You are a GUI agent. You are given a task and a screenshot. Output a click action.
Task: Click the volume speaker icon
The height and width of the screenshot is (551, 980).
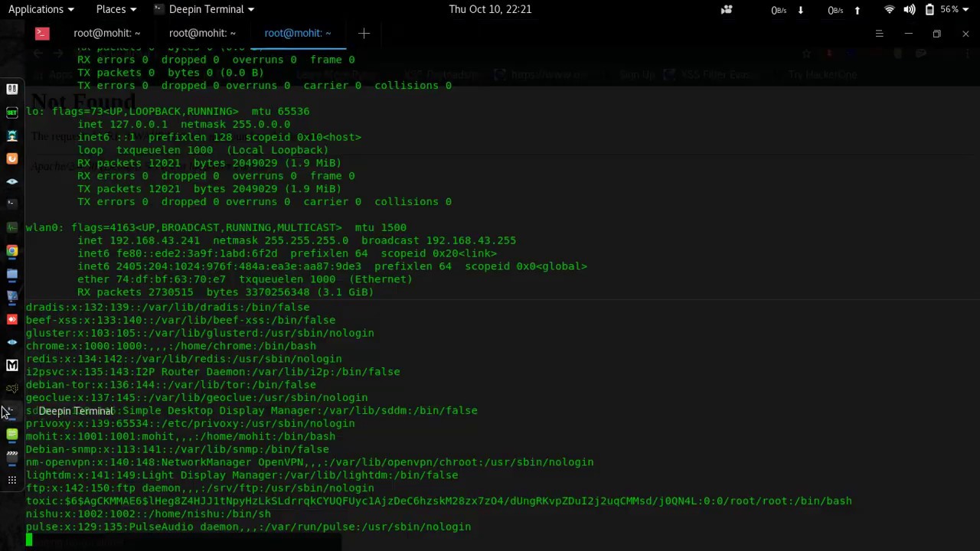(x=910, y=9)
